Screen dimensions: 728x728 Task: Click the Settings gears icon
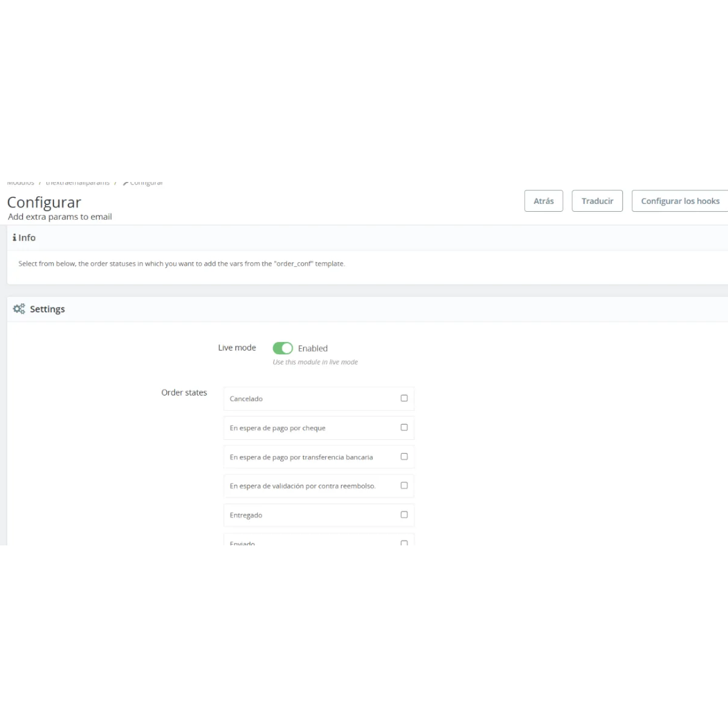coord(19,309)
